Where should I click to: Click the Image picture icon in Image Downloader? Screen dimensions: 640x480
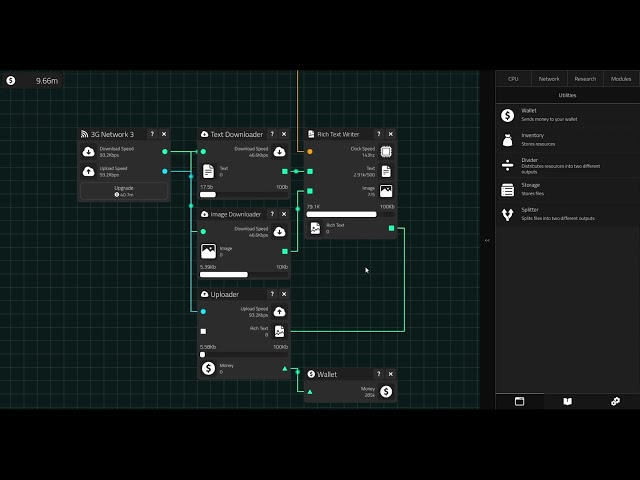208,251
